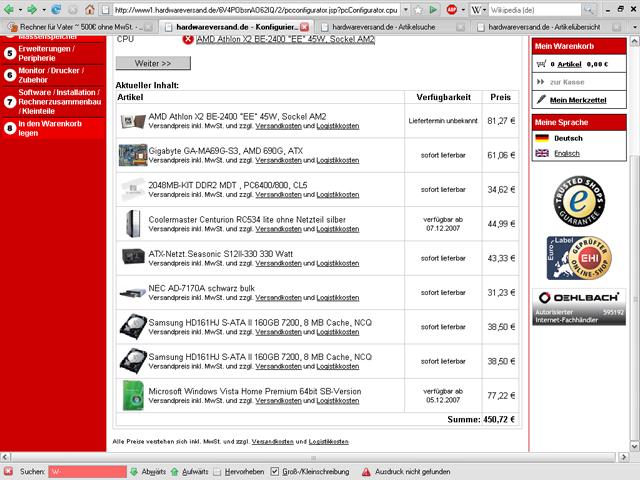
Task: Find next with the Abwärts arrow
Action: pyautogui.click(x=134, y=472)
